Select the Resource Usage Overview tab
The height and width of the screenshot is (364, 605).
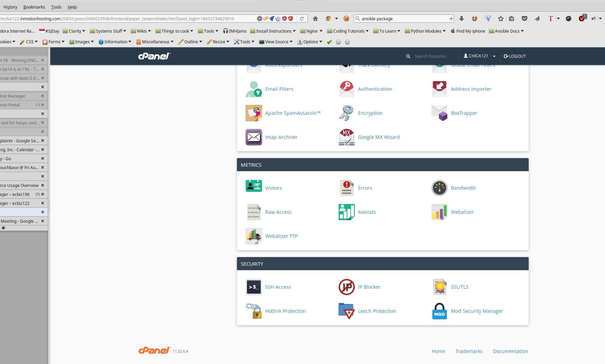point(20,185)
